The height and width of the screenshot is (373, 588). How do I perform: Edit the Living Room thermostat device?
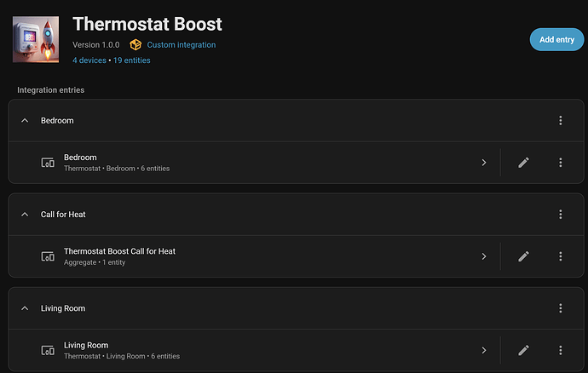[x=524, y=350]
